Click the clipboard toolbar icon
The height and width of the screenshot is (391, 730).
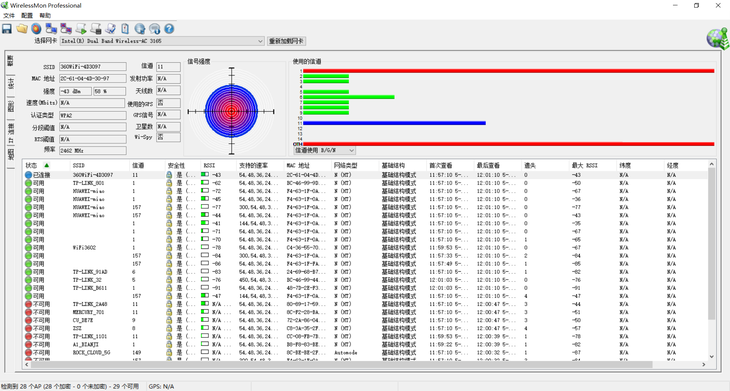pos(125,29)
